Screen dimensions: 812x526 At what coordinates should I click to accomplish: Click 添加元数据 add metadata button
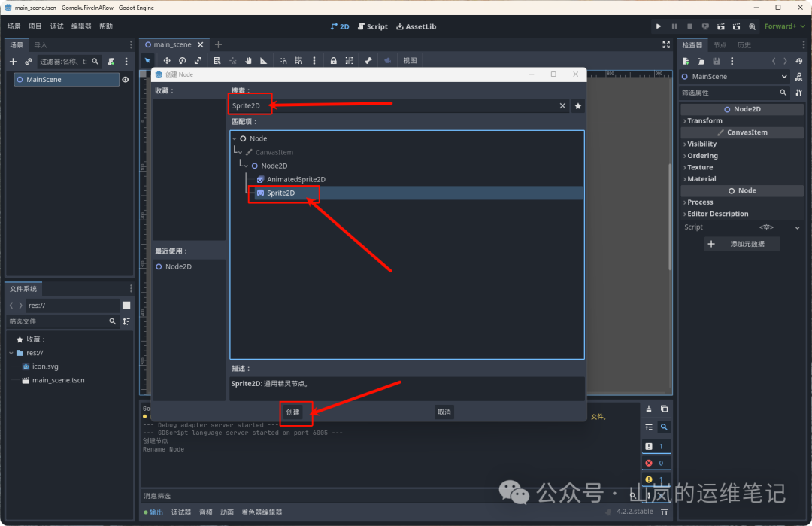tap(741, 244)
